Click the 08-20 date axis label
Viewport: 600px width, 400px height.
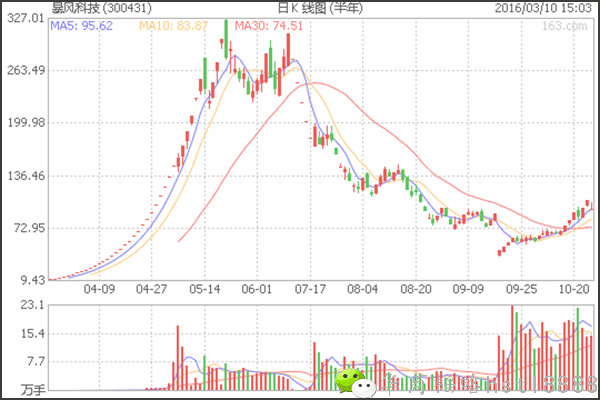[x=416, y=289]
